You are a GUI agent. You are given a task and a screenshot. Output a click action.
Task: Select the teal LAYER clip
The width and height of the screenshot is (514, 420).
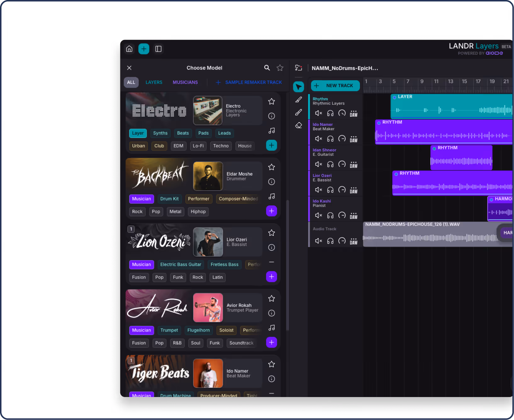(452, 106)
